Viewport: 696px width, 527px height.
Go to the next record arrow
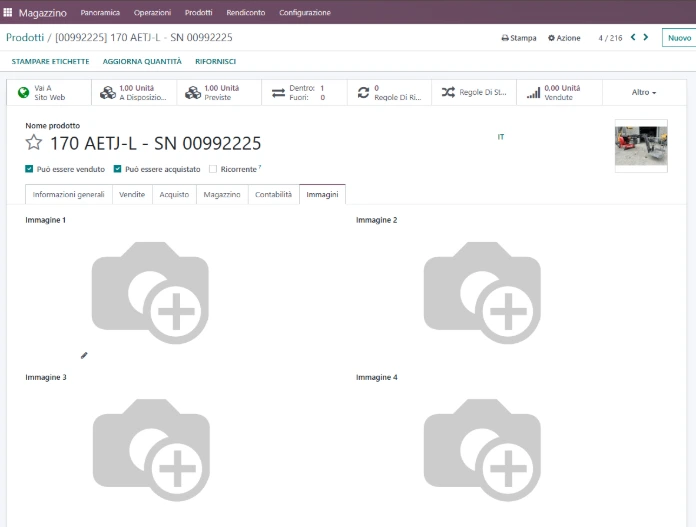tap(646, 37)
